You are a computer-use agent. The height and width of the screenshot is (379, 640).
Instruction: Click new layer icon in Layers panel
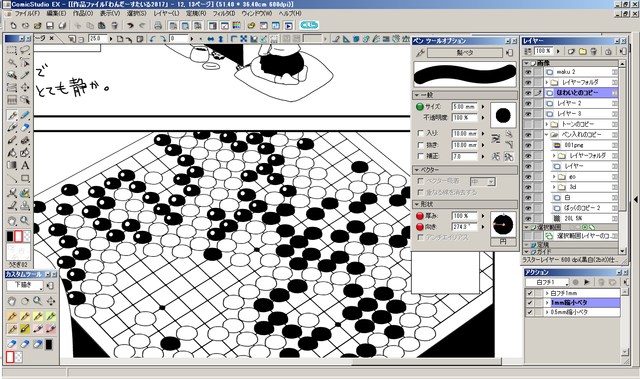[x=571, y=51]
